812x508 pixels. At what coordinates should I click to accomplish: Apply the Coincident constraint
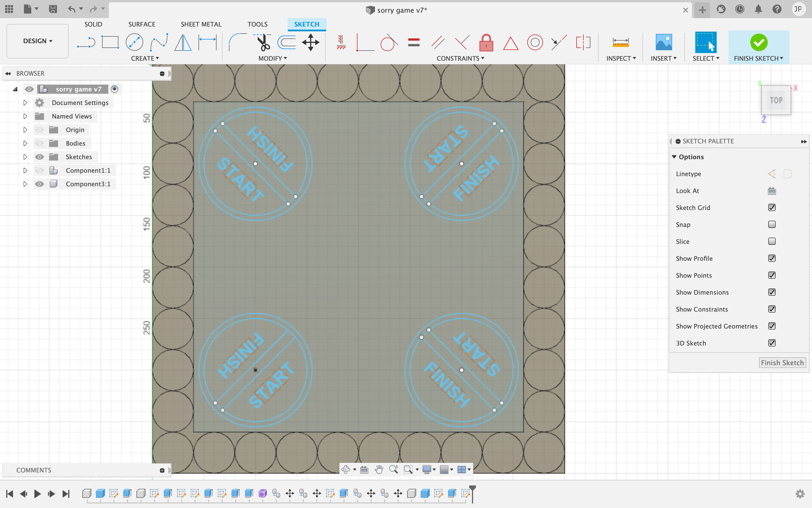click(x=365, y=43)
